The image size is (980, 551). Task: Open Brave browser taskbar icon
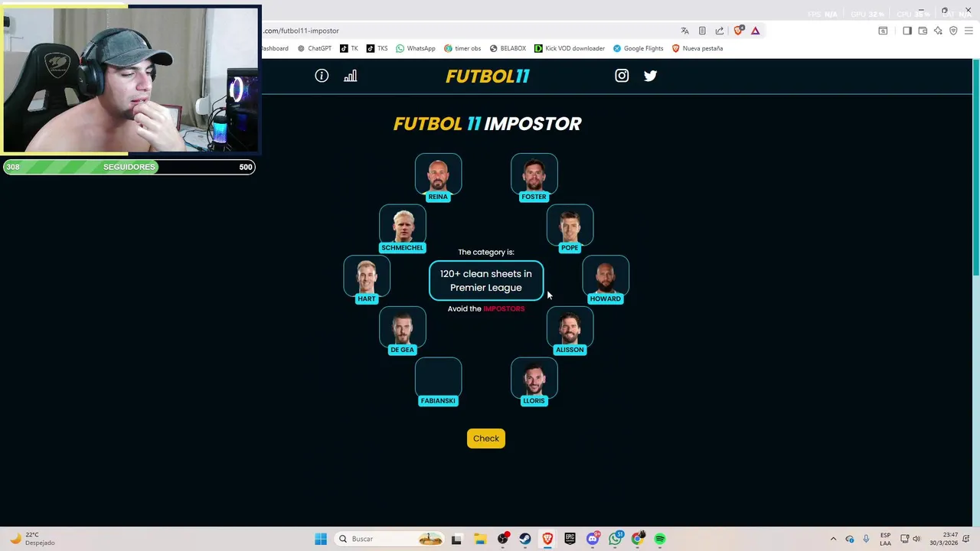coord(547,539)
